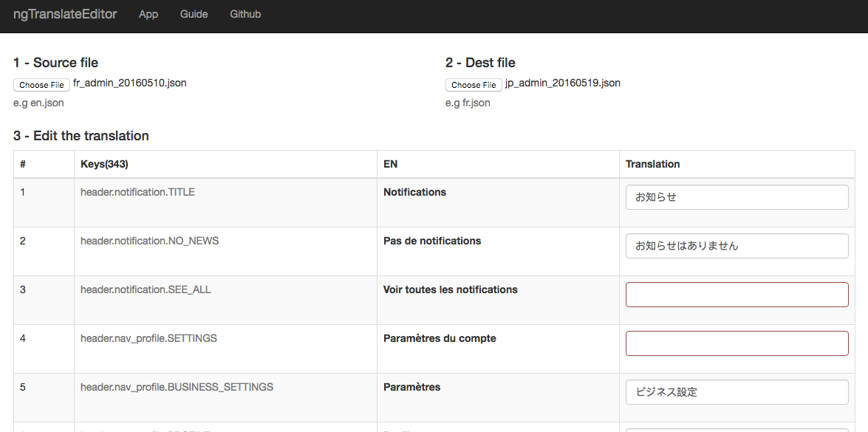868x432 pixels.
Task: Select the header.notification.TITLE key cell
Action: [x=137, y=191]
